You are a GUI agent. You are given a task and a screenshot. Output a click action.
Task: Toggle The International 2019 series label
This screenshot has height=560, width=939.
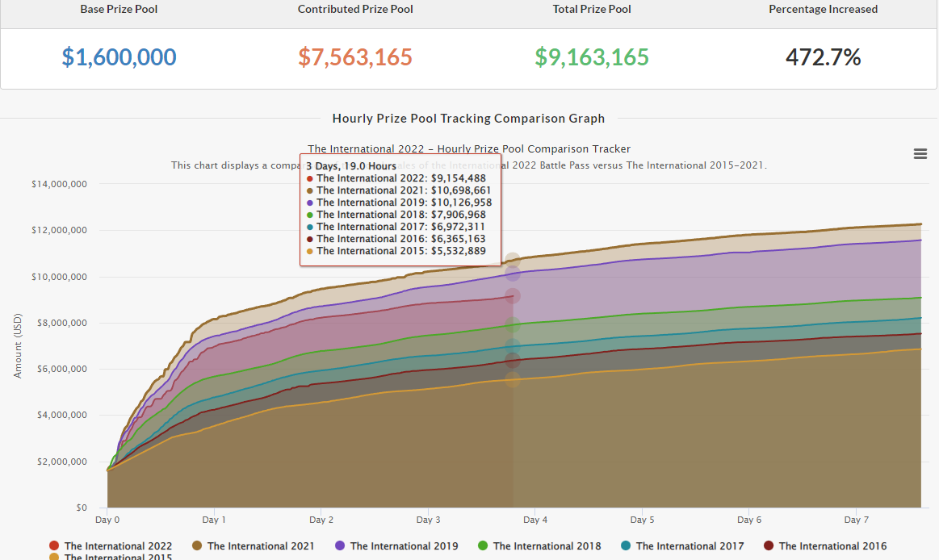click(404, 546)
